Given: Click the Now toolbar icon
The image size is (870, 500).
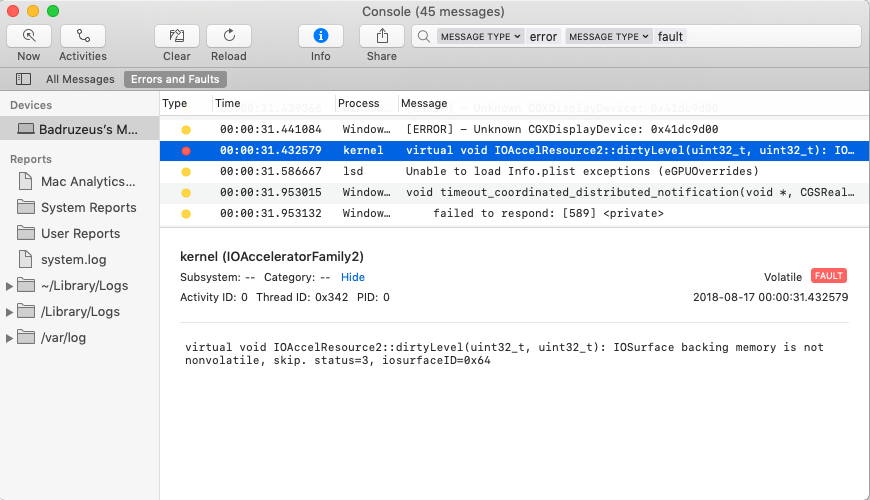Looking at the screenshot, I should [x=29, y=36].
